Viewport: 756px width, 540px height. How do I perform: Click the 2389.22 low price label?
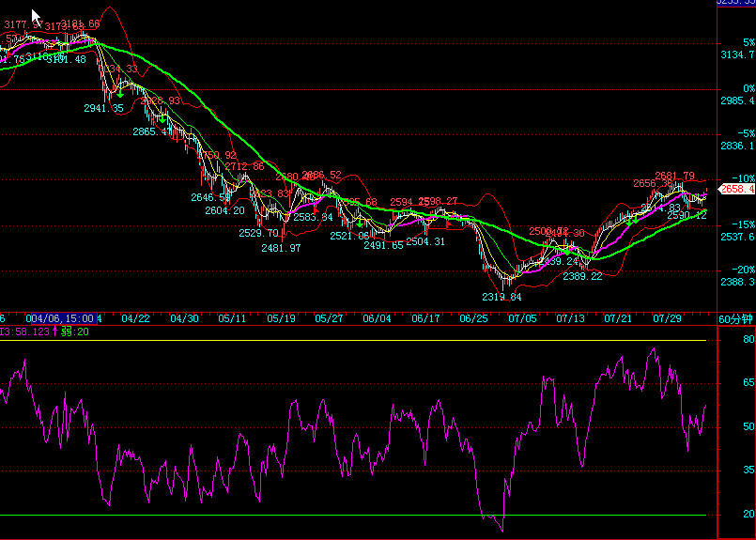tap(582, 276)
